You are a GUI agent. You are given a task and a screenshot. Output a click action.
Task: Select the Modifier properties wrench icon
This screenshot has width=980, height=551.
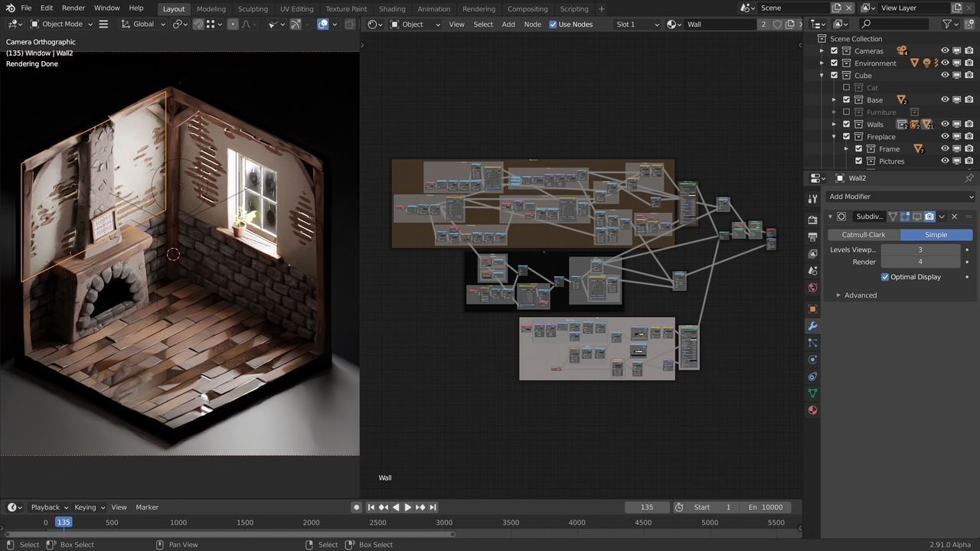[812, 326]
